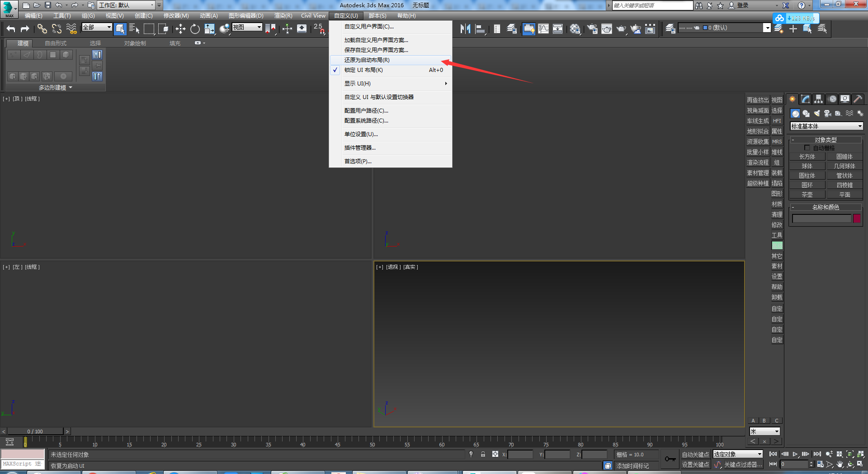Click the object name input field
The image size is (868, 474).
(x=821, y=218)
